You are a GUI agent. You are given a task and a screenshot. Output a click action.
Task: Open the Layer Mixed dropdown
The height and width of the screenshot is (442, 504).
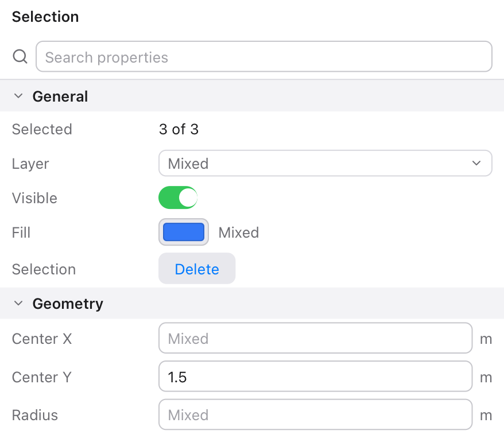325,163
